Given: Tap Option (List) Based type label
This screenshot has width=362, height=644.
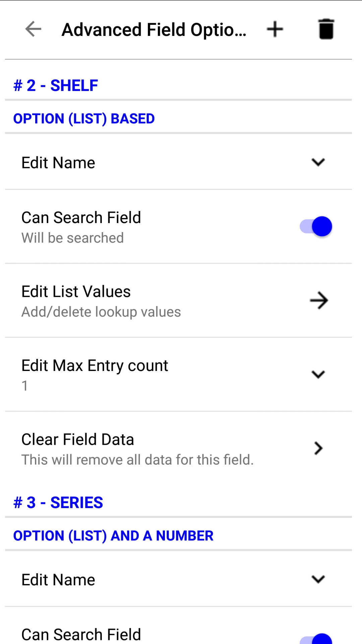Looking at the screenshot, I should point(84,119).
